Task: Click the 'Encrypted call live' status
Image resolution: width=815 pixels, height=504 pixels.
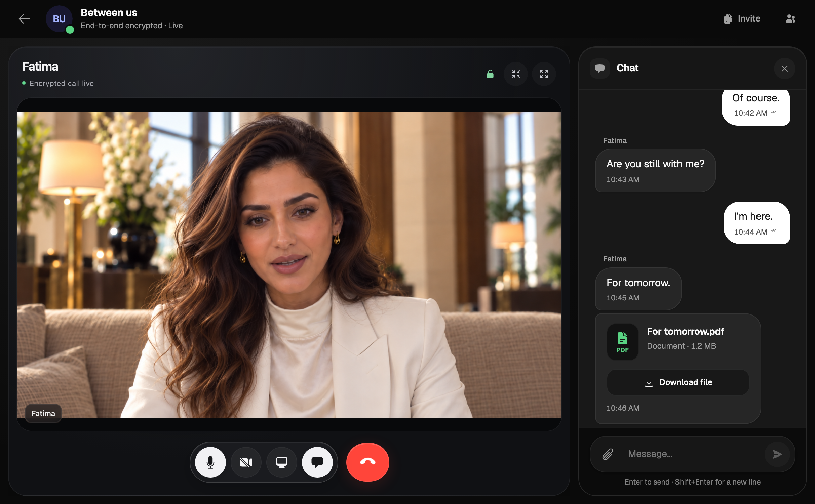Action: point(62,83)
